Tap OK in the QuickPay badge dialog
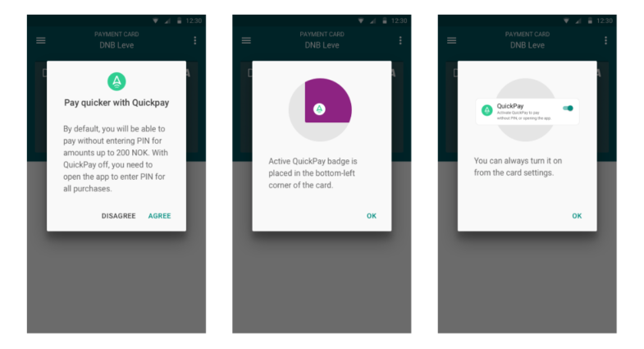The height and width of the screenshot is (349, 644). (x=372, y=216)
